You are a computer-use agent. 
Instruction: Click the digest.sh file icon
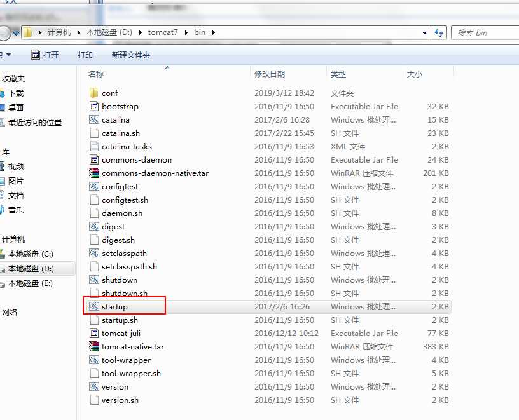(94, 240)
